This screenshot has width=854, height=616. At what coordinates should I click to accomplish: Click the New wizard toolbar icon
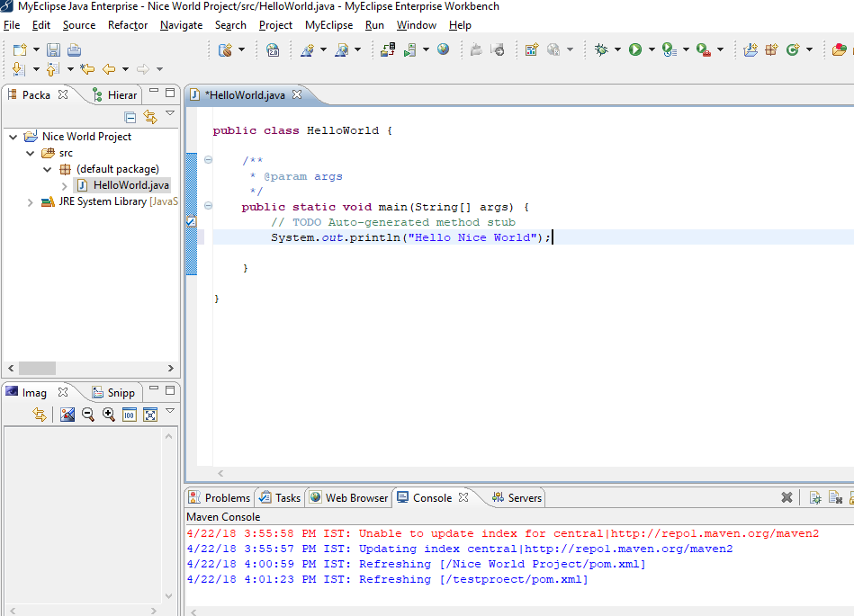click(20, 50)
